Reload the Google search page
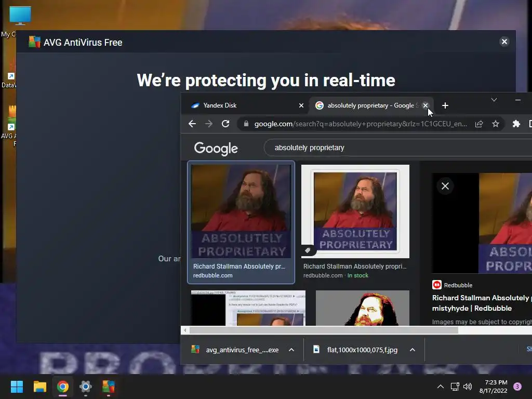The image size is (532, 399). coord(225,124)
